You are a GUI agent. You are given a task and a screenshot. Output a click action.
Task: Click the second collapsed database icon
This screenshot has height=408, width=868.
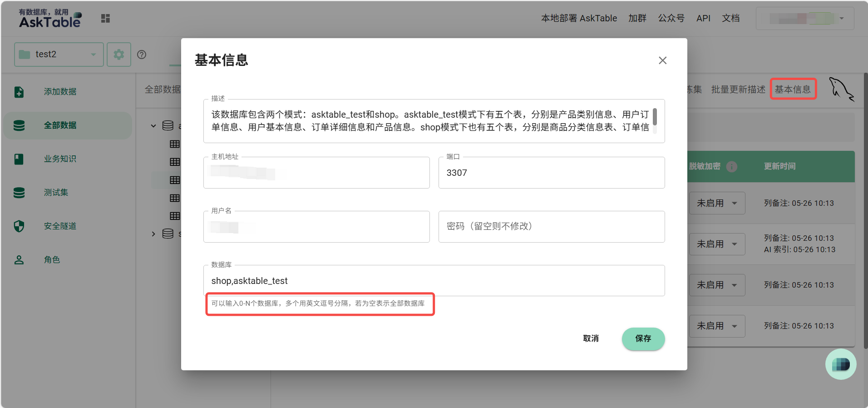(168, 234)
